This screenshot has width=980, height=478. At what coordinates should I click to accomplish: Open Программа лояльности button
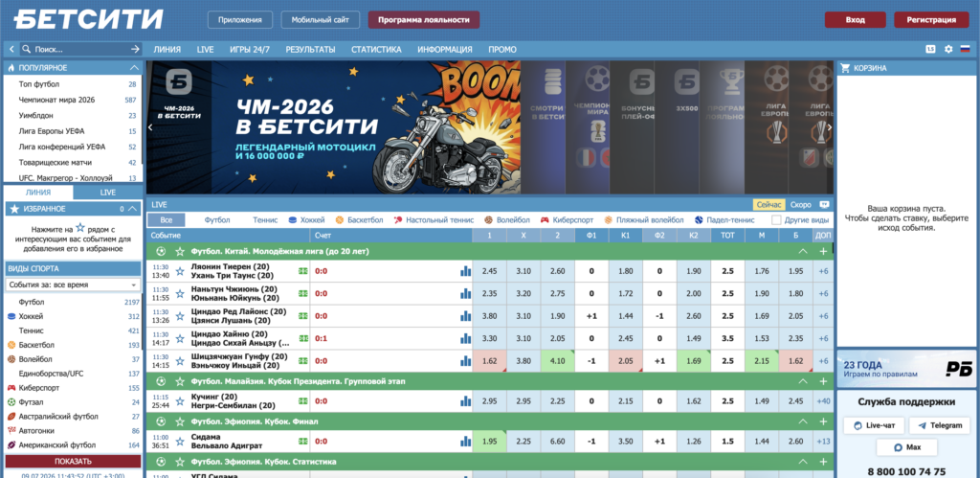(x=424, y=20)
